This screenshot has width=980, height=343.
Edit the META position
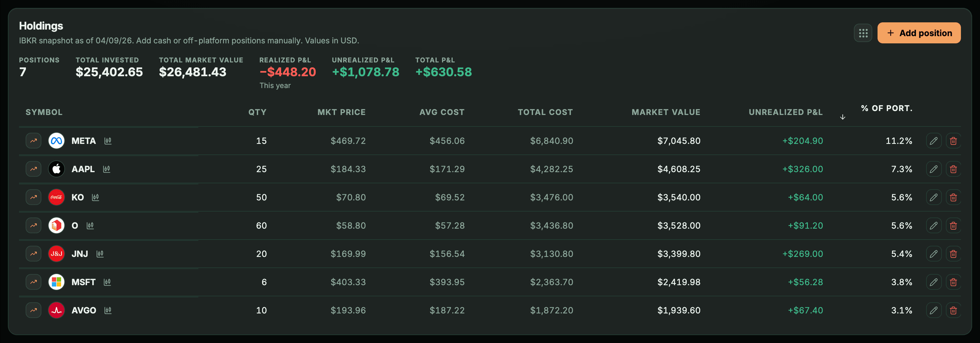tap(934, 141)
